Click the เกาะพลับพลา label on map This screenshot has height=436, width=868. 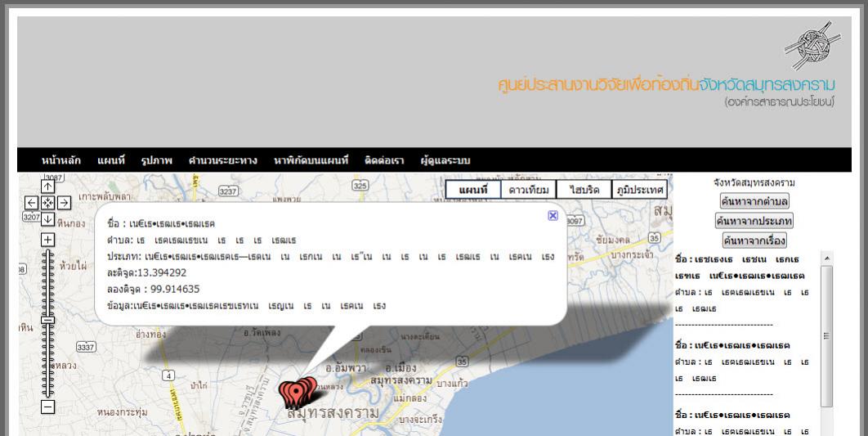(x=105, y=196)
